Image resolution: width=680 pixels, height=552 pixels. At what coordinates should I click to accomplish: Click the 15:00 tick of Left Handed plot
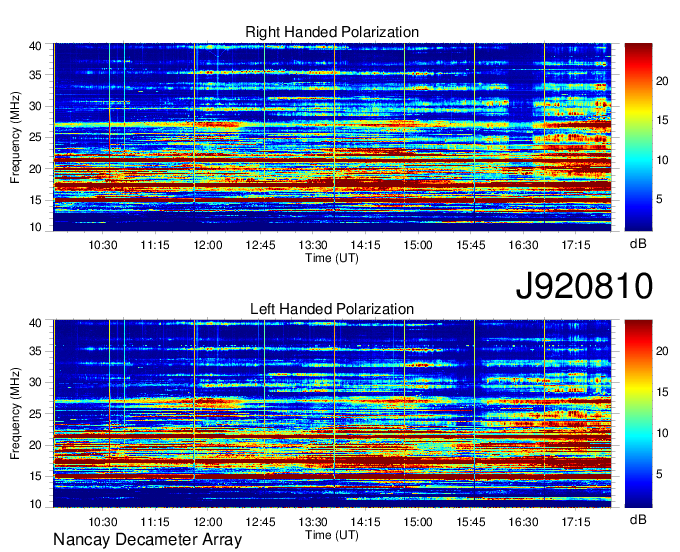point(418,522)
